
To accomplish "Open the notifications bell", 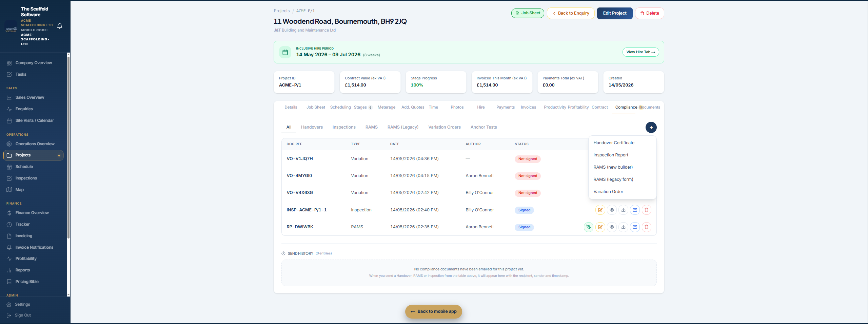I will [x=60, y=26].
